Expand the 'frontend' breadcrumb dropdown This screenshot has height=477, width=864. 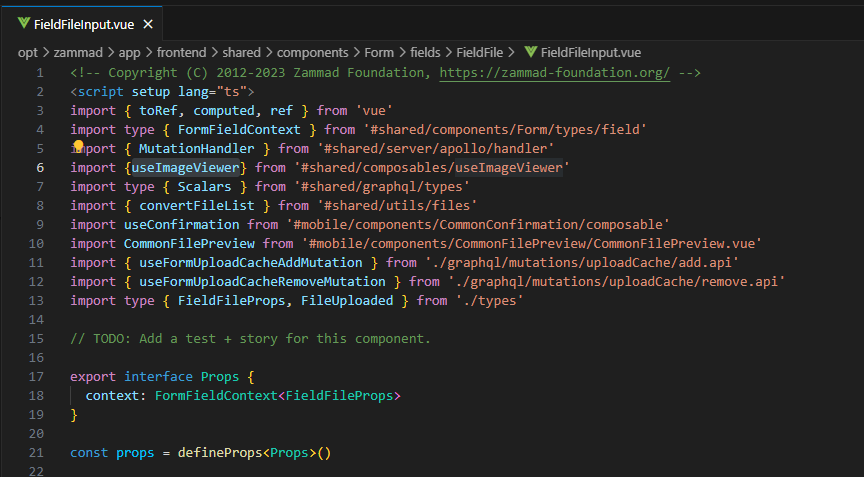[181, 52]
